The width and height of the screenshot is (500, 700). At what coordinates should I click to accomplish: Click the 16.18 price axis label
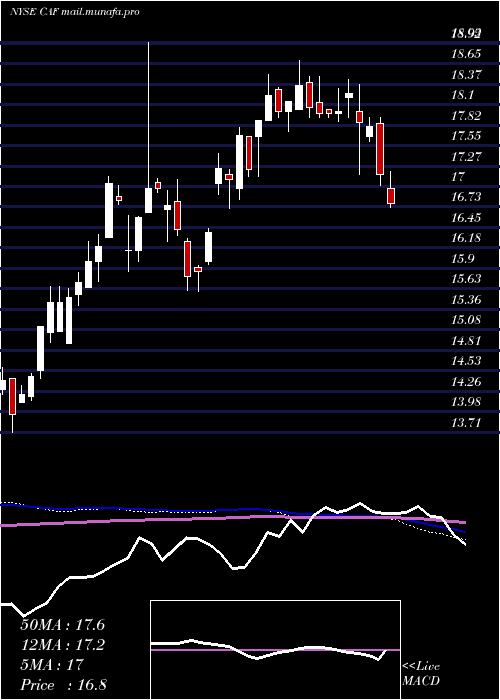(466, 238)
